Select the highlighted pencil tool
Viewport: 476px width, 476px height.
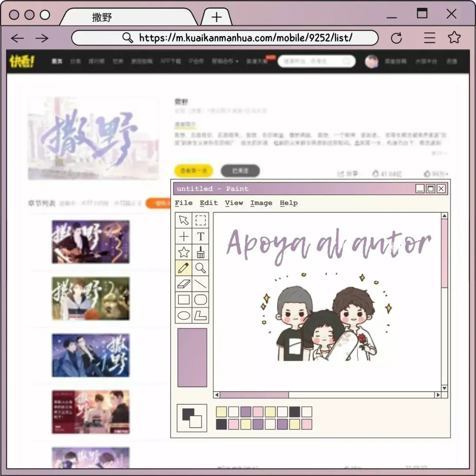[184, 268]
